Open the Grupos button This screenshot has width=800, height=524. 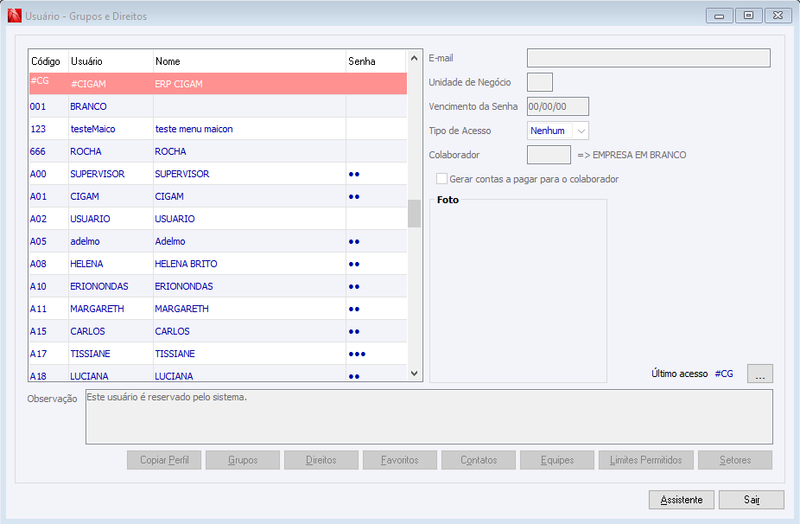click(x=243, y=460)
